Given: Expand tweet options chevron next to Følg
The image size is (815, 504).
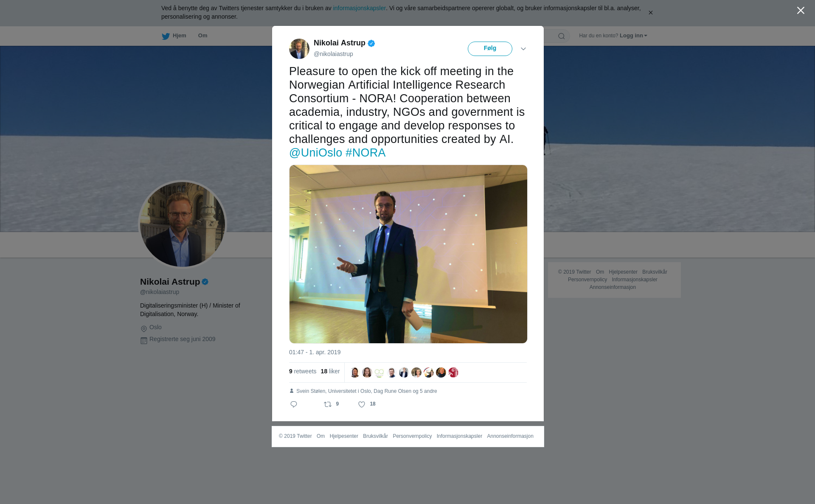Looking at the screenshot, I should [523, 49].
